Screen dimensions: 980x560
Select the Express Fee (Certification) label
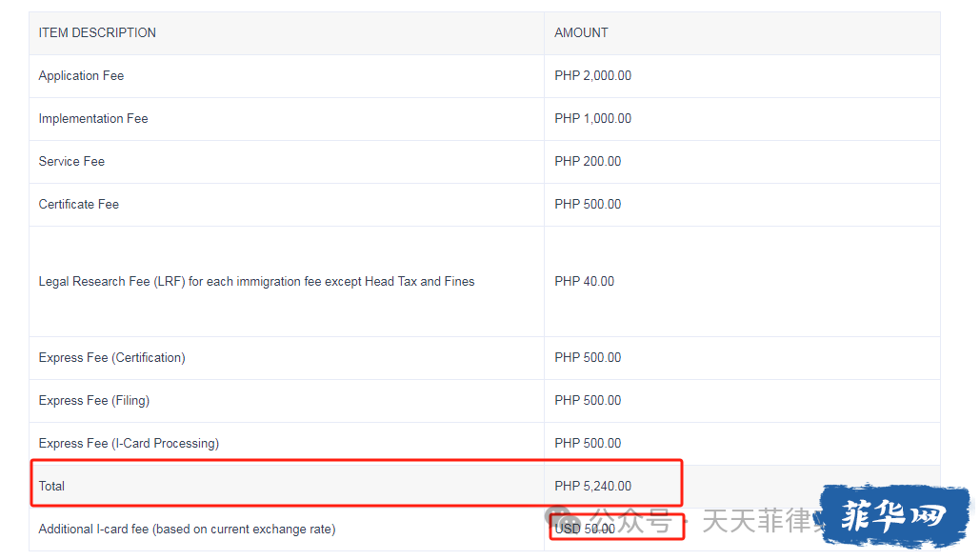[x=111, y=357]
